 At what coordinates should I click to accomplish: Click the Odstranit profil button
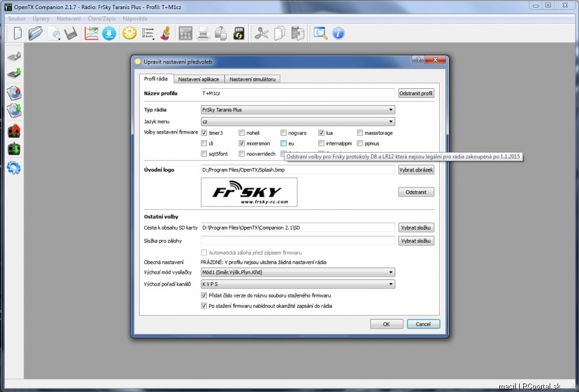(416, 93)
